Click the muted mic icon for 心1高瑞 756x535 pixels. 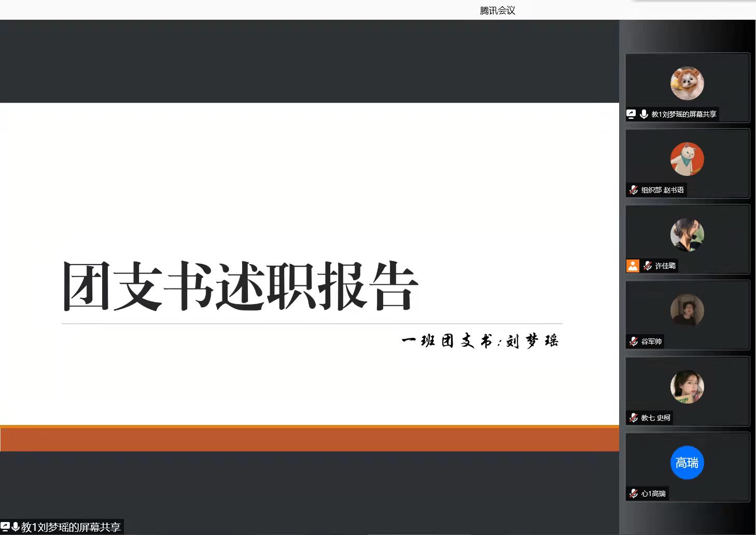(x=634, y=493)
